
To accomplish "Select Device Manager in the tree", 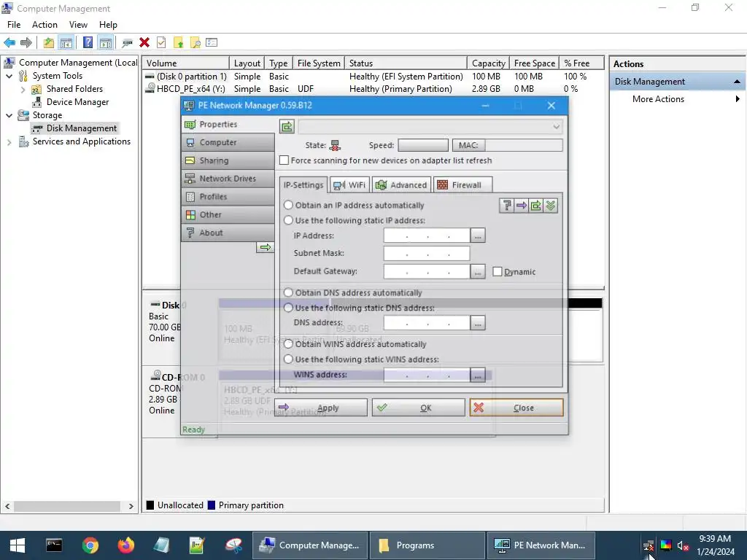I will (77, 102).
